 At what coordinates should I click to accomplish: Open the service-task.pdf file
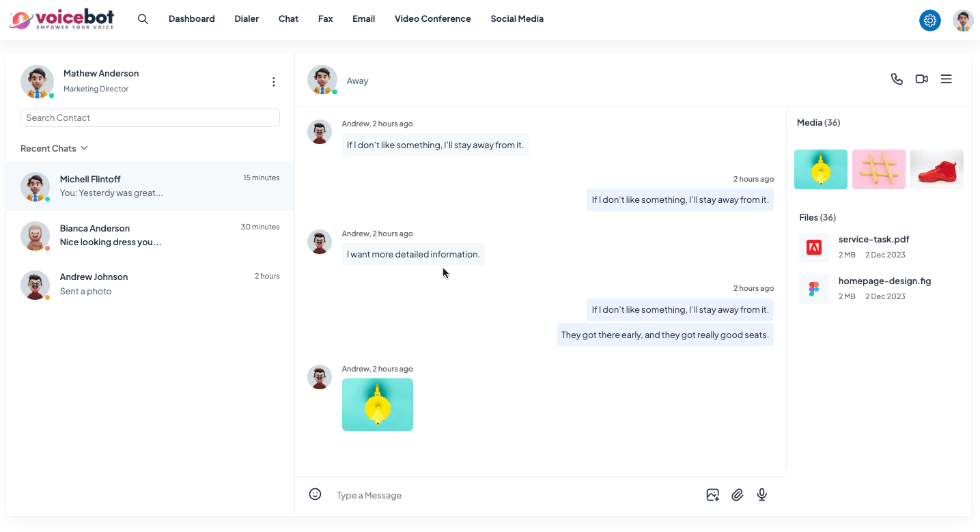[873, 240]
